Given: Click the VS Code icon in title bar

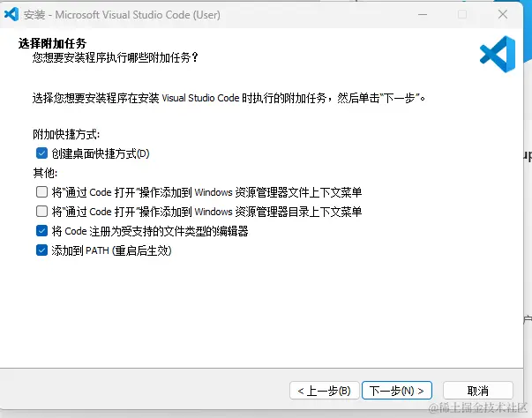Looking at the screenshot, I should (x=11, y=14).
